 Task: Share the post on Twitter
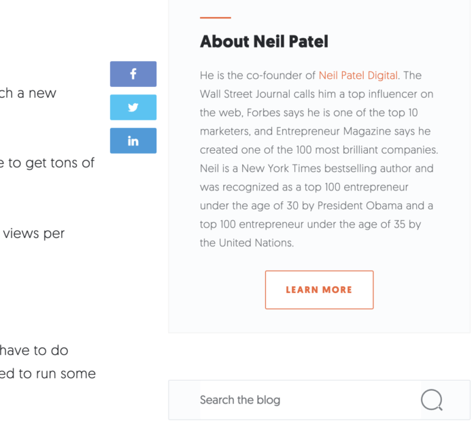(133, 107)
